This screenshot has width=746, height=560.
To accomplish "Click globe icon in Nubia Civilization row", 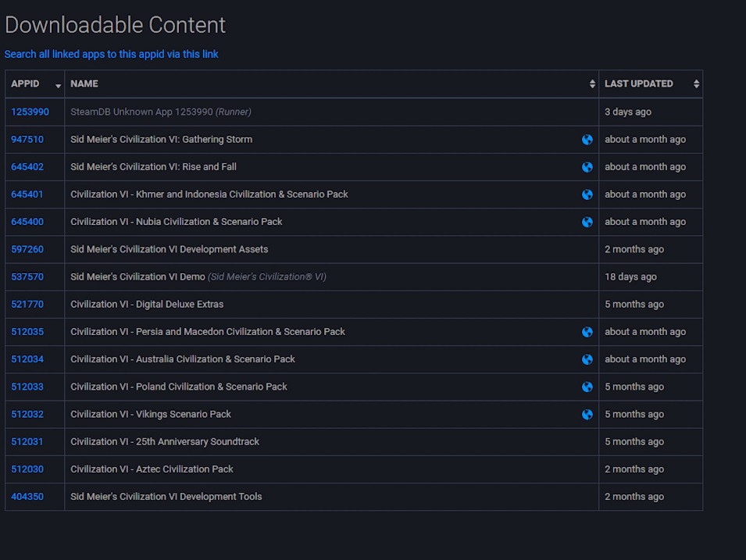I will coord(587,222).
